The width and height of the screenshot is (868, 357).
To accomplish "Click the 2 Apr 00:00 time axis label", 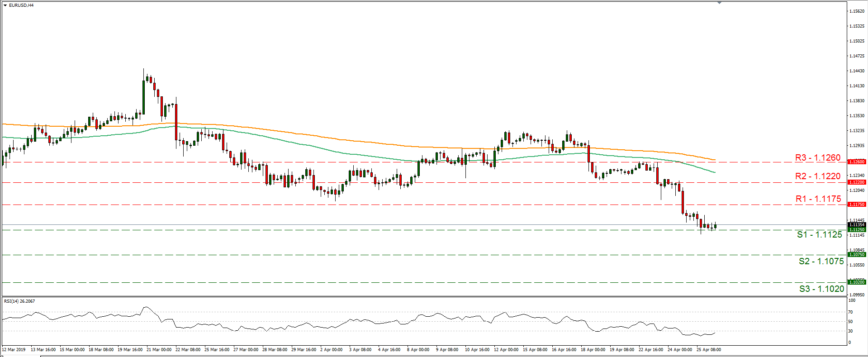I will click(x=332, y=350).
